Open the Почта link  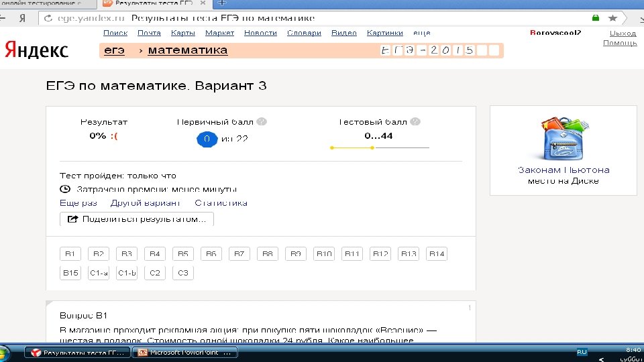click(149, 33)
